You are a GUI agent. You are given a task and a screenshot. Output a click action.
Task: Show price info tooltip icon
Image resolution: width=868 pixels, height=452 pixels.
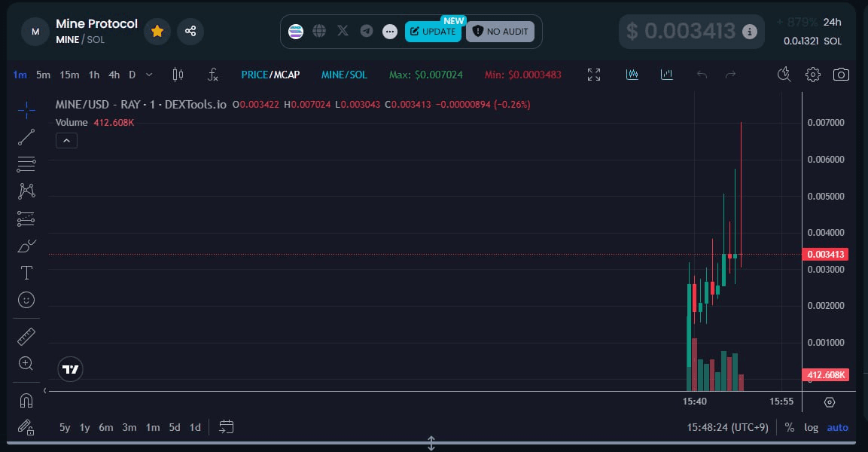pos(750,32)
